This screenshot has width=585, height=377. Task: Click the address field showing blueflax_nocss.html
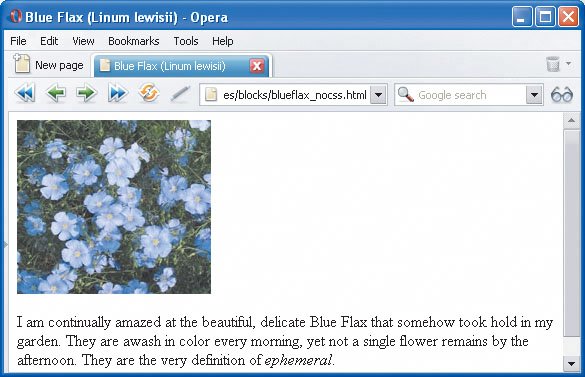pyautogui.click(x=285, y=95)
